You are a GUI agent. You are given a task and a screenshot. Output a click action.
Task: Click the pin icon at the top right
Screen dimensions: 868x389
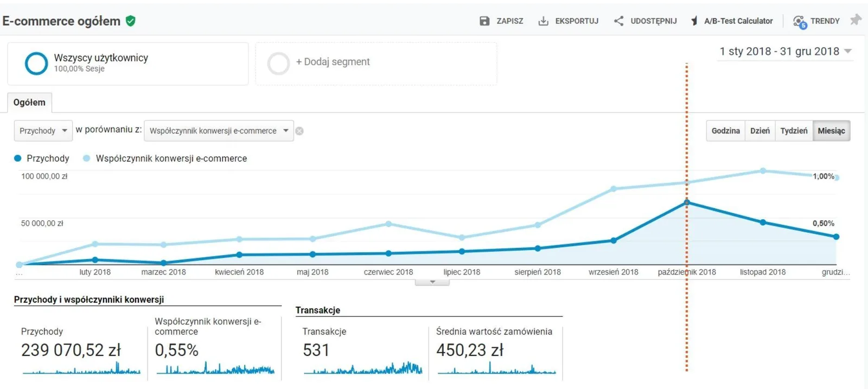pyautogui.click(x=856, y=20)
